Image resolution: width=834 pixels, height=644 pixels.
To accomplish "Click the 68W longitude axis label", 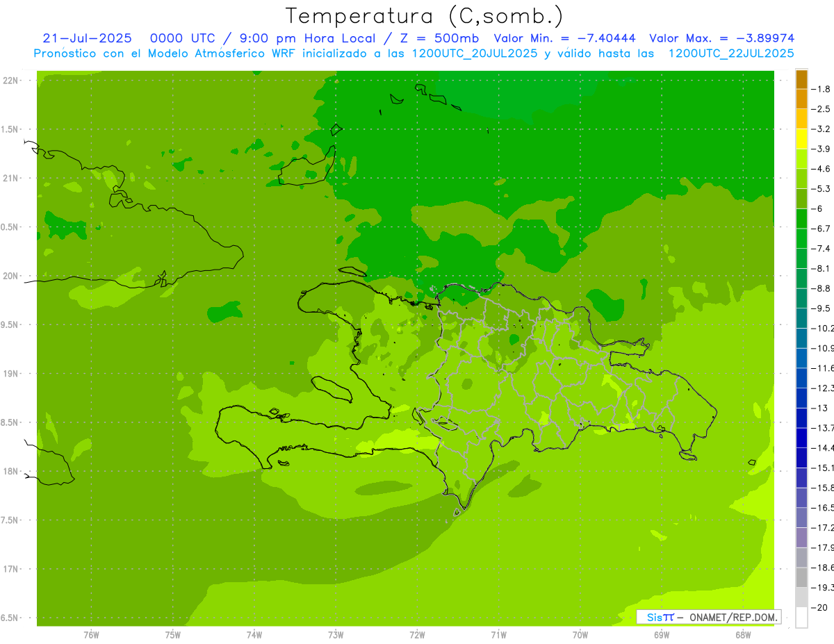I will coord(742,634).
